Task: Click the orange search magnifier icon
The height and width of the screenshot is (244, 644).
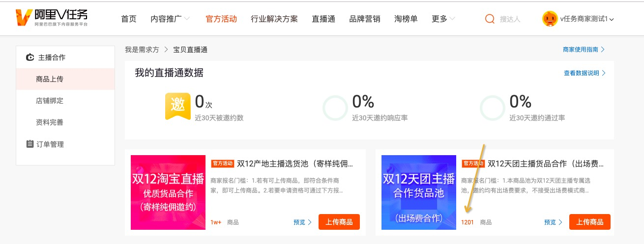Action: [x=490, y=19]
